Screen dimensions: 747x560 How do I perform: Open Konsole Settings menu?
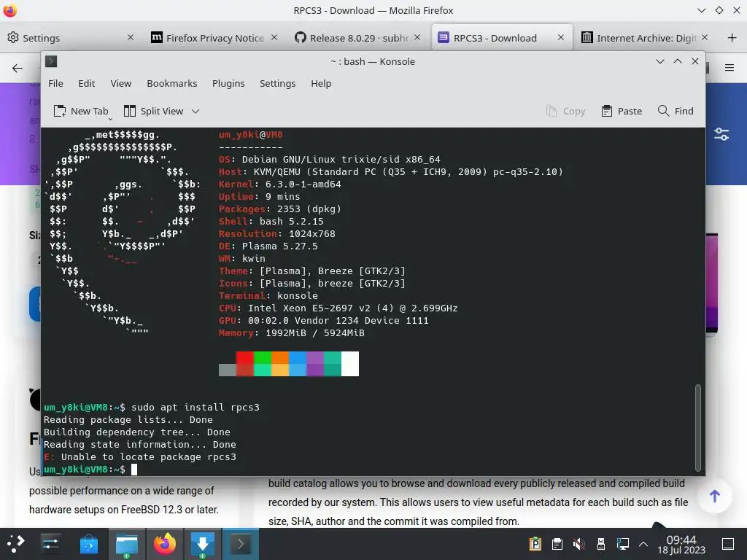[277, 83]
